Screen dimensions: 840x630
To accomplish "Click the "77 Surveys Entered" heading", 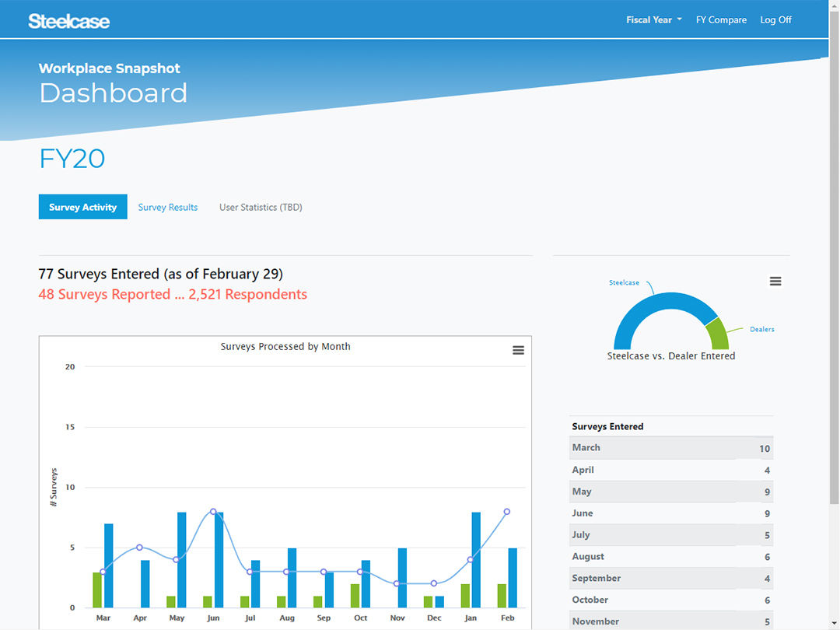I will tap(161, 274).
